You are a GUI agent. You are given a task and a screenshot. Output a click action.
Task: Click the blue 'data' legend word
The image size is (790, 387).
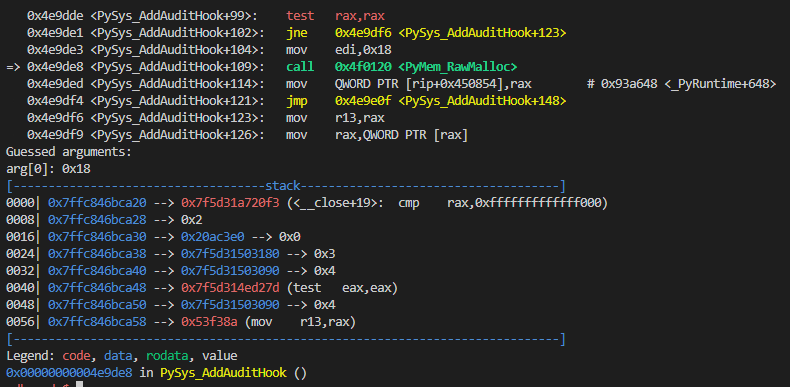click(118, 356)
